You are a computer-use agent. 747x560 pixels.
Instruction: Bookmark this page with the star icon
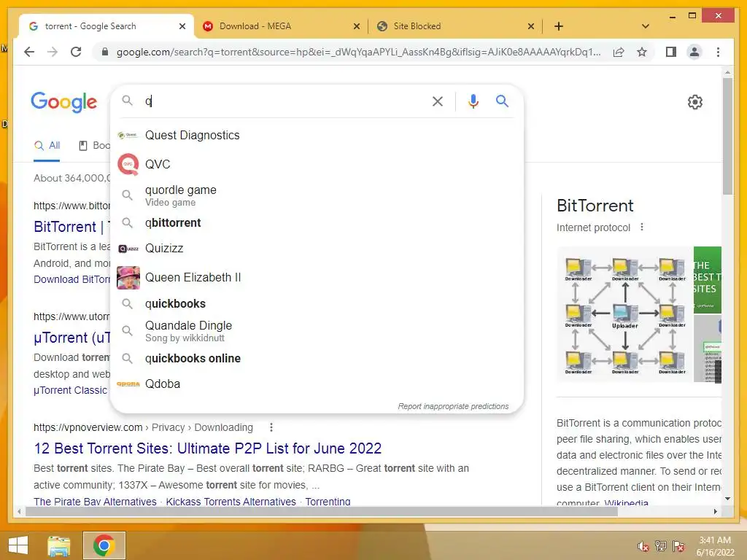pos(642,52)
